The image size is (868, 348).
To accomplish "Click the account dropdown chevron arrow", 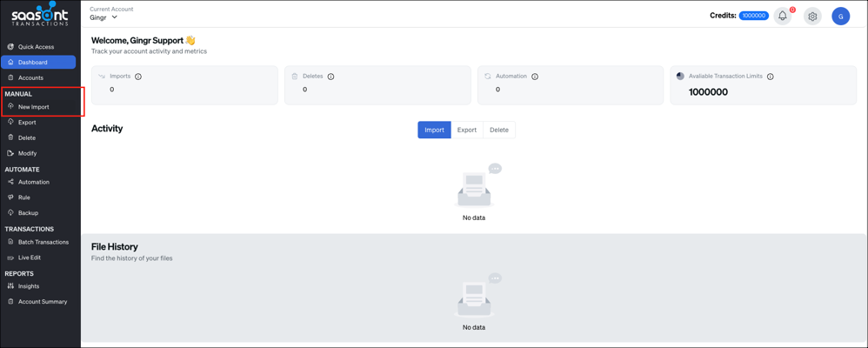I will 115,17.
